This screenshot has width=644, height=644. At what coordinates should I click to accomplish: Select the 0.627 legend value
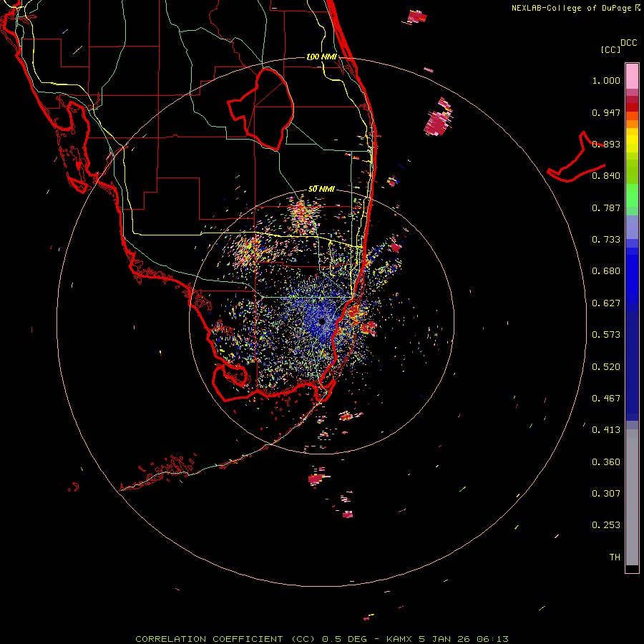coord(606,303)
